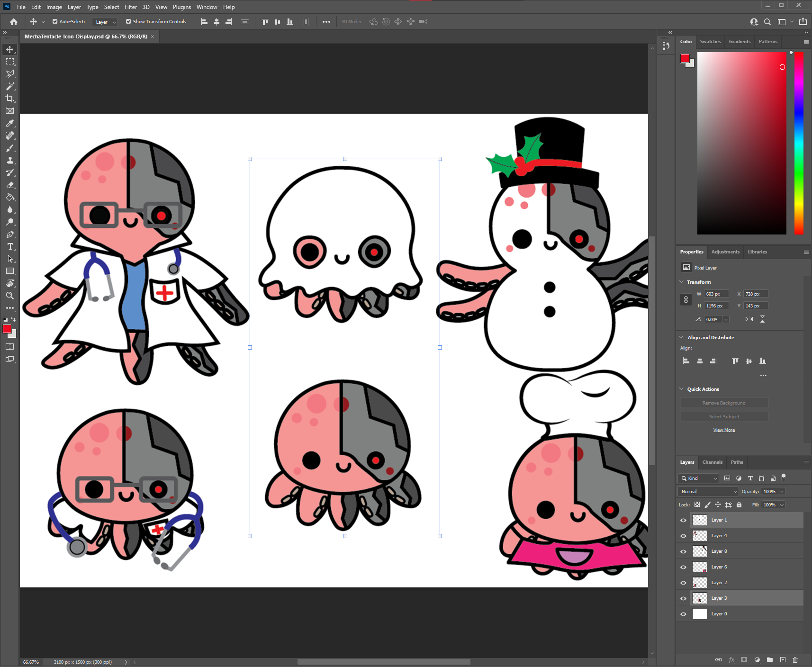The image size is (812, 667).
Task: Hide Layer 4 using its eye icon
Action: click(683, 536)
